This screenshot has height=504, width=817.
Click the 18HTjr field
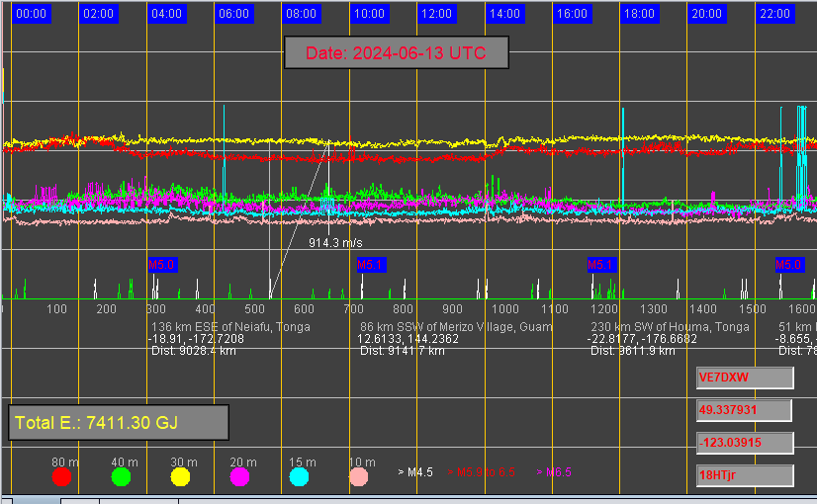(x=745, y=475)
